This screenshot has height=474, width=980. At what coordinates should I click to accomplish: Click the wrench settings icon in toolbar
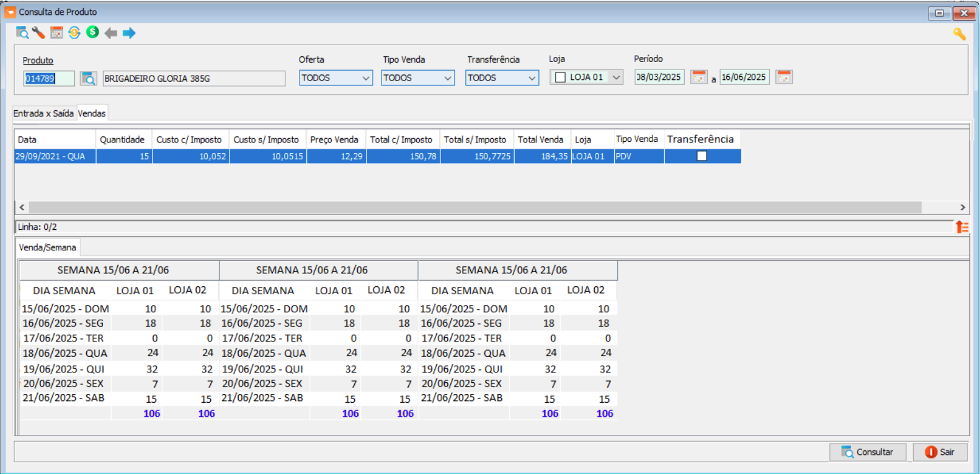coord(38,33)
